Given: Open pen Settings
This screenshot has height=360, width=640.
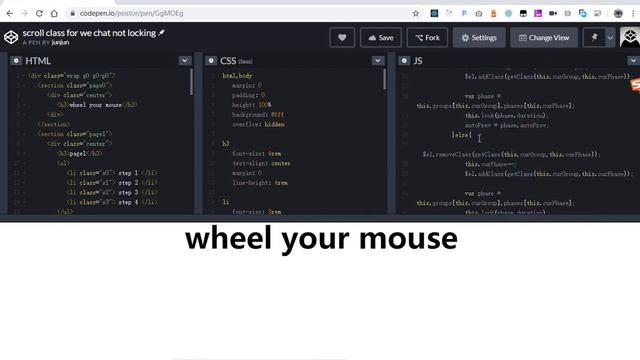Looking at the screenshot, I should pos(479,38).
